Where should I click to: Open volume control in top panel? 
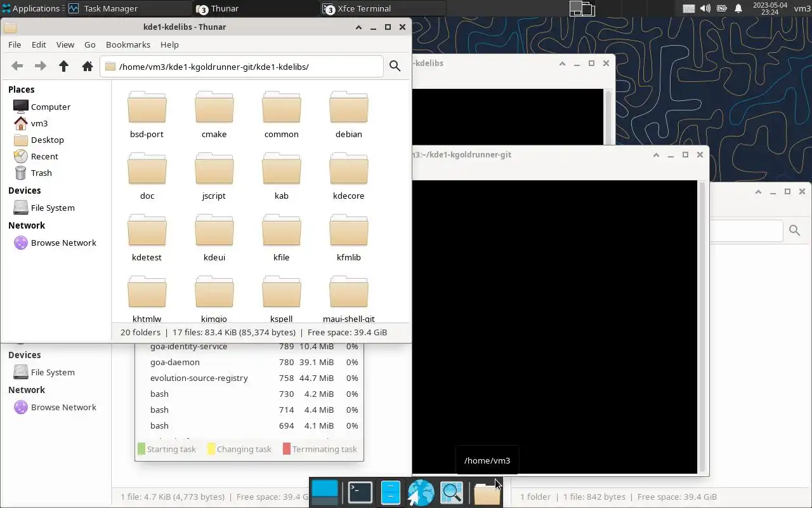coord(705,8)
